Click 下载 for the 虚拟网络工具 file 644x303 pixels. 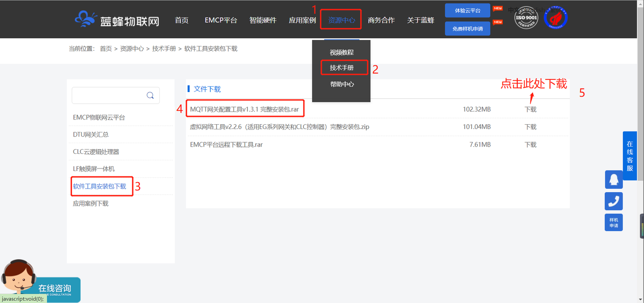coord(531,127)
